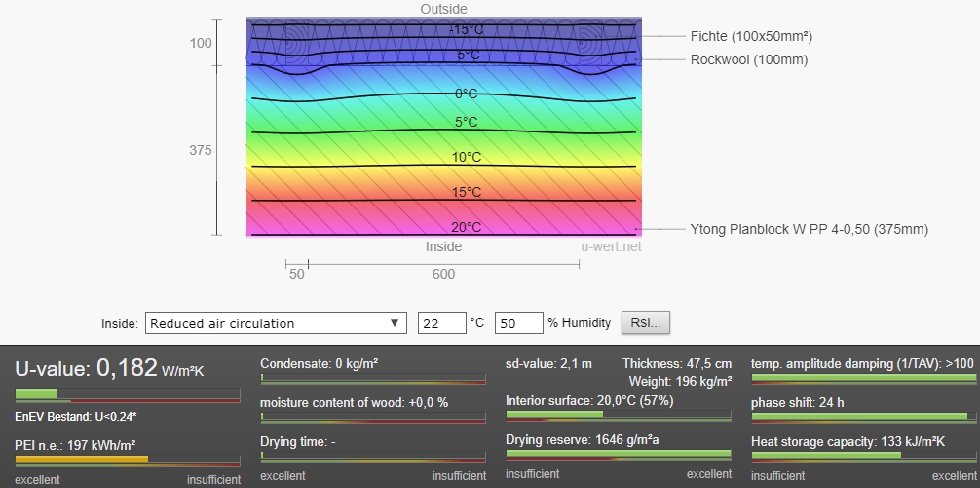The height and width of the screenshot is (488, 980).
Task: Click the -15°C isotherm label
Action: point(467,30)
